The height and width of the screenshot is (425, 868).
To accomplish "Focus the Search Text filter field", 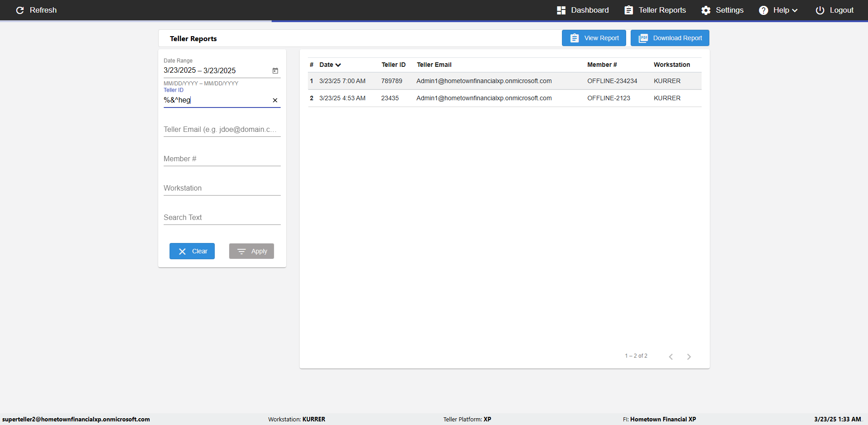I will [222, 218].
